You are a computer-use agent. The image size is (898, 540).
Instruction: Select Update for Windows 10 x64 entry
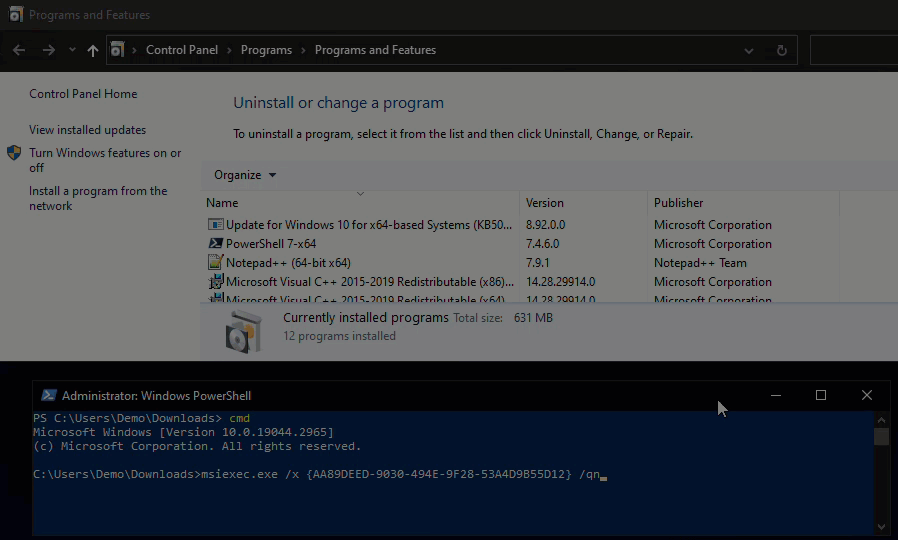point(369,224)
